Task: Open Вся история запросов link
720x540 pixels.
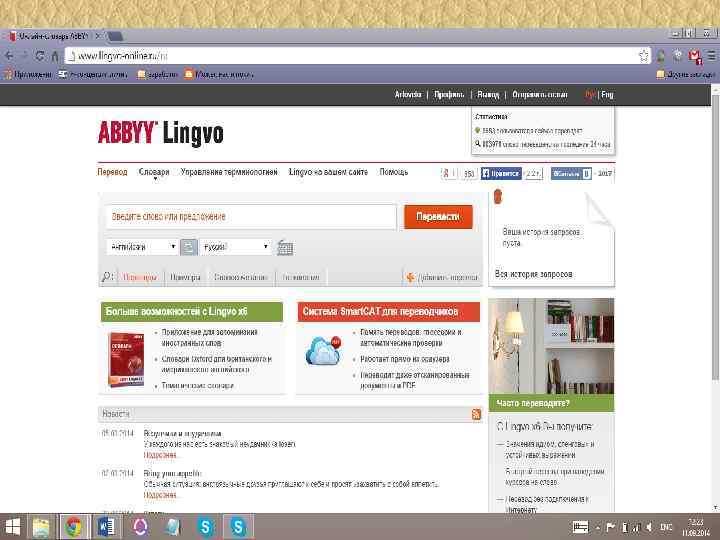Action: point(534,274)
